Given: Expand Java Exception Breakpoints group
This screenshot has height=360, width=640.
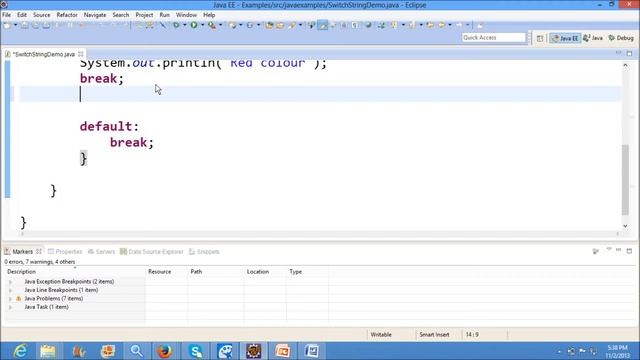Looking at the screenshot, I should point(10,282).
